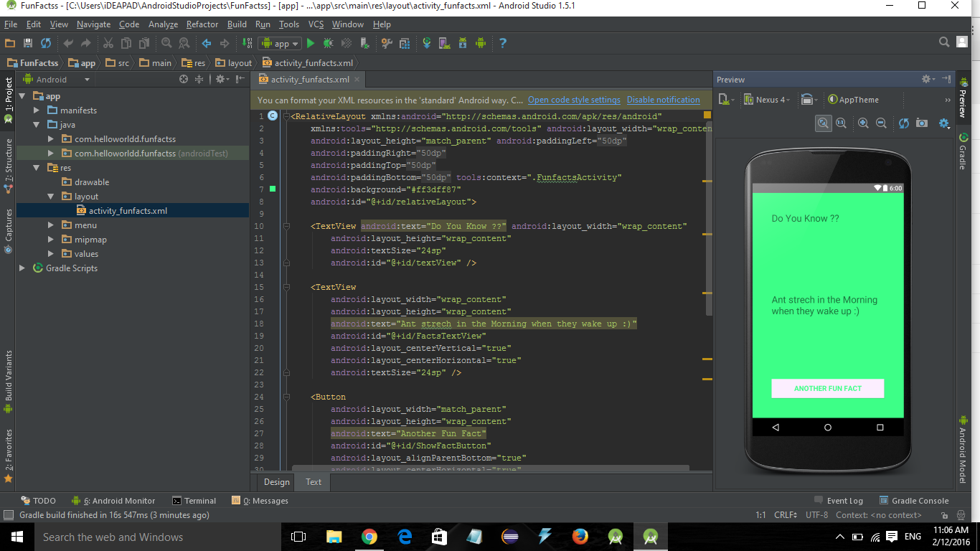Open the Android project view dropdown

click(x=57, y=80)
